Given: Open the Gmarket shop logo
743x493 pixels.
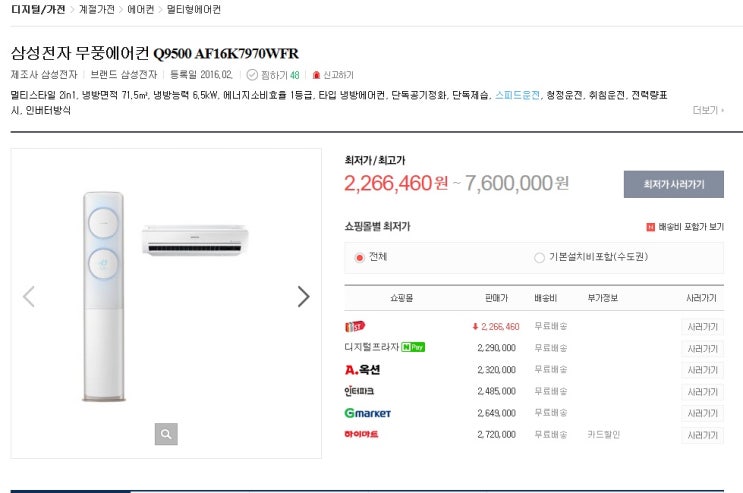Looking at the screenshot, I should pyautogui.click(x=368, y=413).
